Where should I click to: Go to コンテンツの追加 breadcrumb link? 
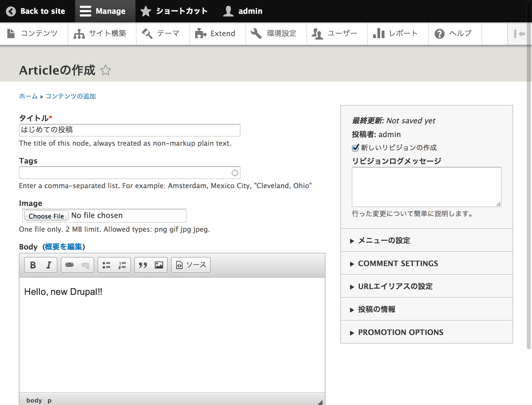tap(71, 96)
